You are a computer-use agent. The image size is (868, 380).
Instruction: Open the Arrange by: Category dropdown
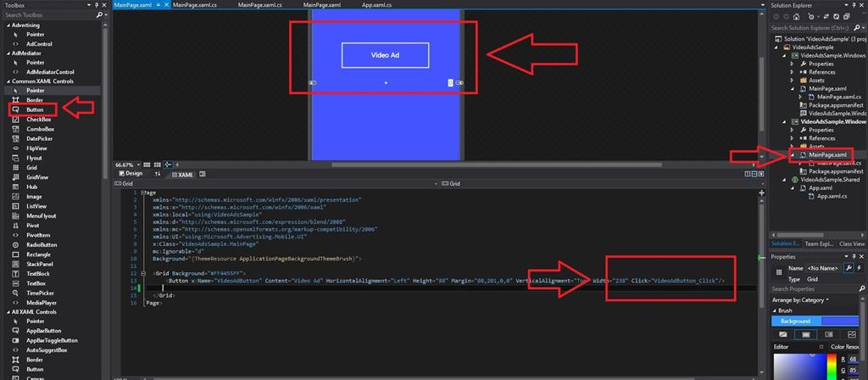point(800,299)
